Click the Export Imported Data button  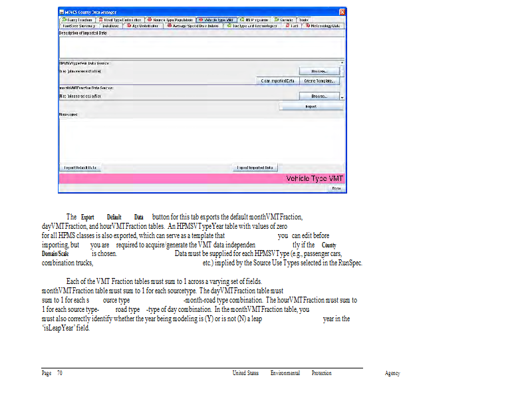pos(255,168)
